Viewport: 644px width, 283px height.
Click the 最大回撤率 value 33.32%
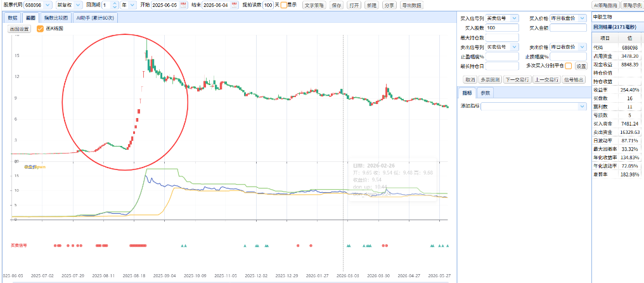pyautogui.click(x=631, y=149)
